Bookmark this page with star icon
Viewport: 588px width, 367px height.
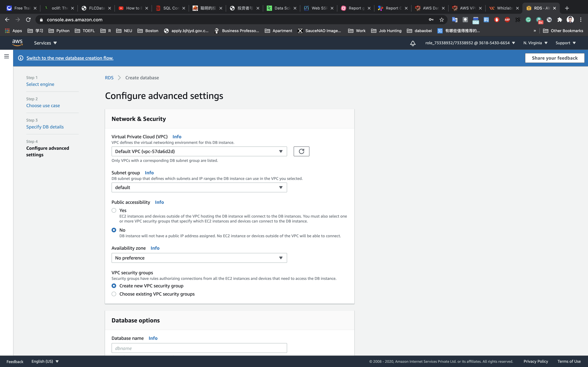[441, 20]
